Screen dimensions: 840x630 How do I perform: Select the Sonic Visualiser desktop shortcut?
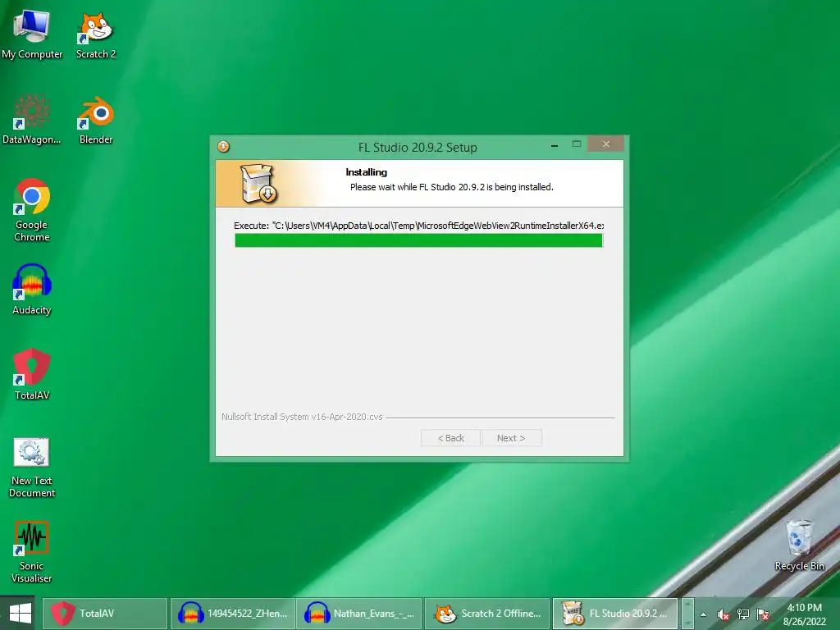[x=32, y=552]
